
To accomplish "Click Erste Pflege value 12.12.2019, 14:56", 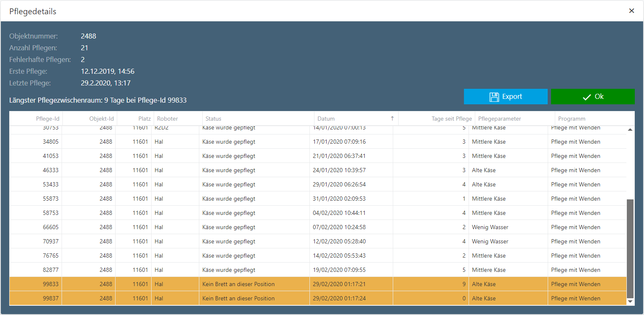I will (108, 72).
